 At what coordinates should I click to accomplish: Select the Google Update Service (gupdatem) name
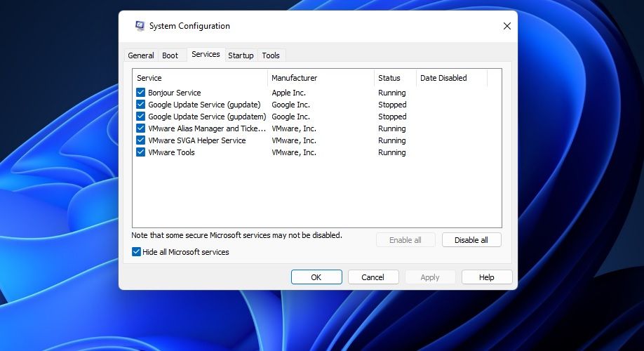[207, 117]
